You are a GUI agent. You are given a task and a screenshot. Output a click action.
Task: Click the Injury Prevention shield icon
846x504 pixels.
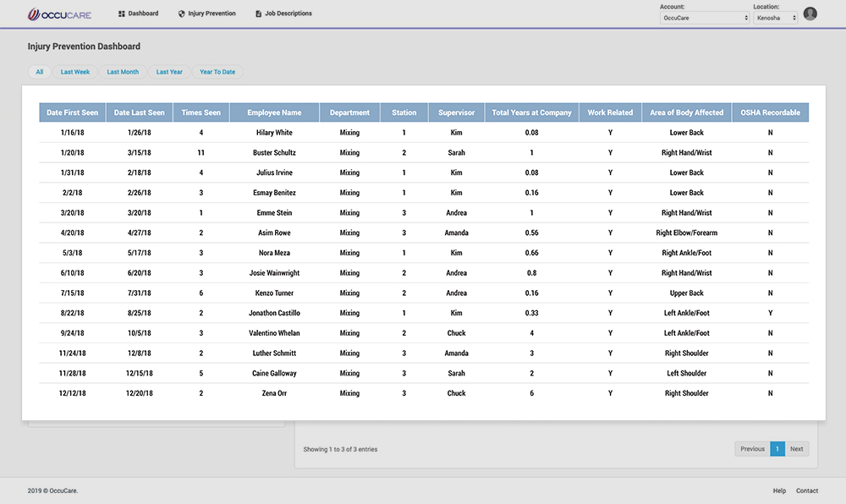[x=181, y=14]
